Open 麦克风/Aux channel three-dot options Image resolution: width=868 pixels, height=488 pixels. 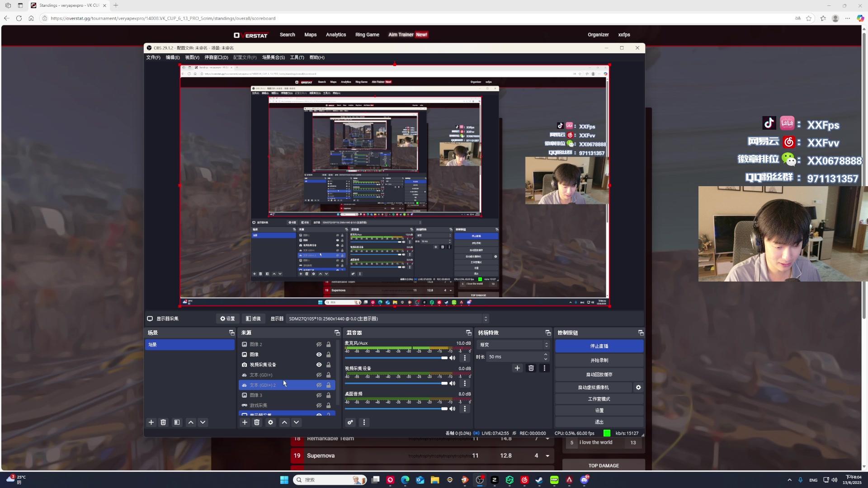465,358
